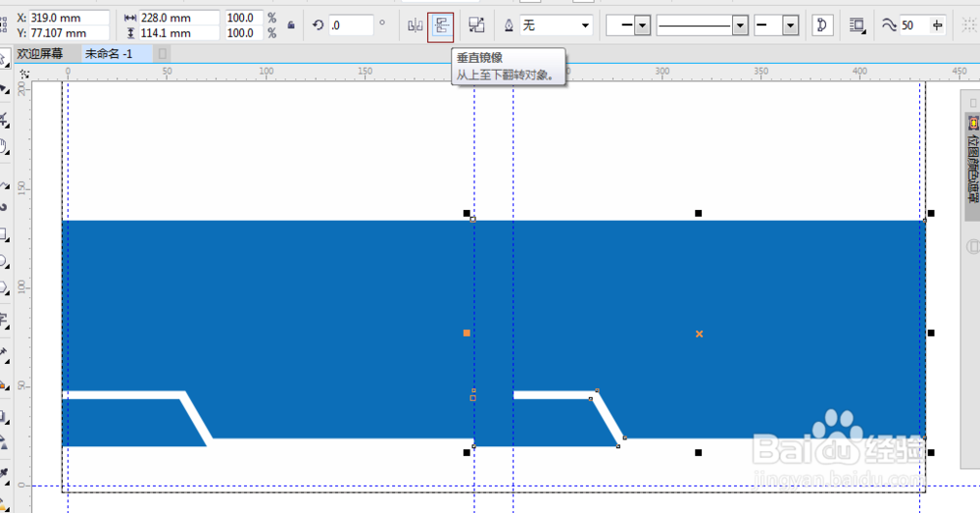Image resolution: width=980 pixels, height=513 pixels.
Task: Select the Rectangle tool in toolbox
Action: tap(4, 234)
